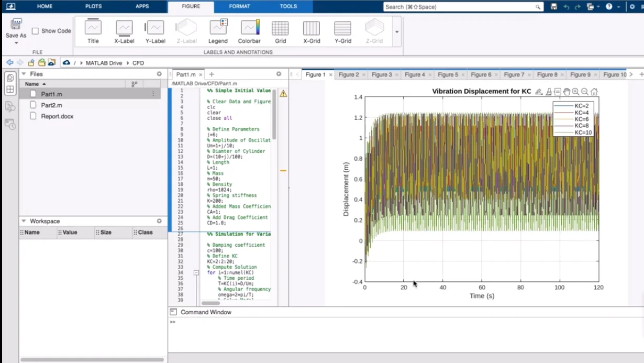This screenshot has width=644, height=363.
Task: Select the Pan hand tool above the plot
Action: coord(567,92)
